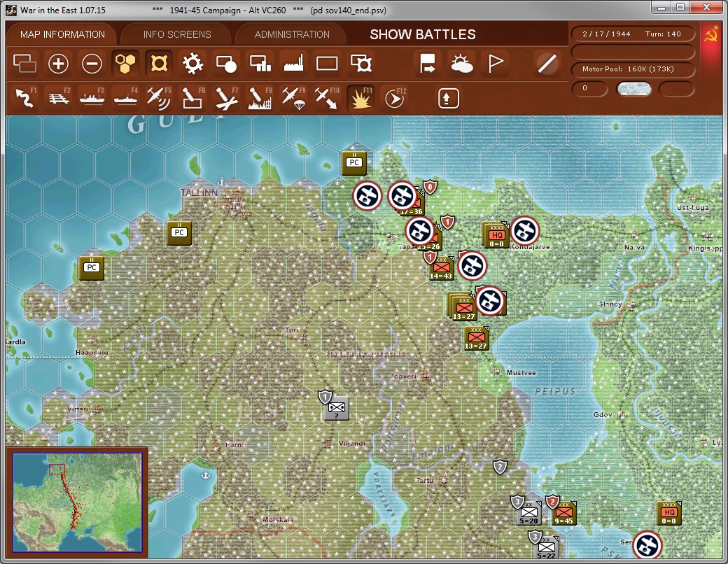728x564 pixels.
Task: Select Soviet HQ 0=0 near Kohtlajarve
Action: click(496, 236)
